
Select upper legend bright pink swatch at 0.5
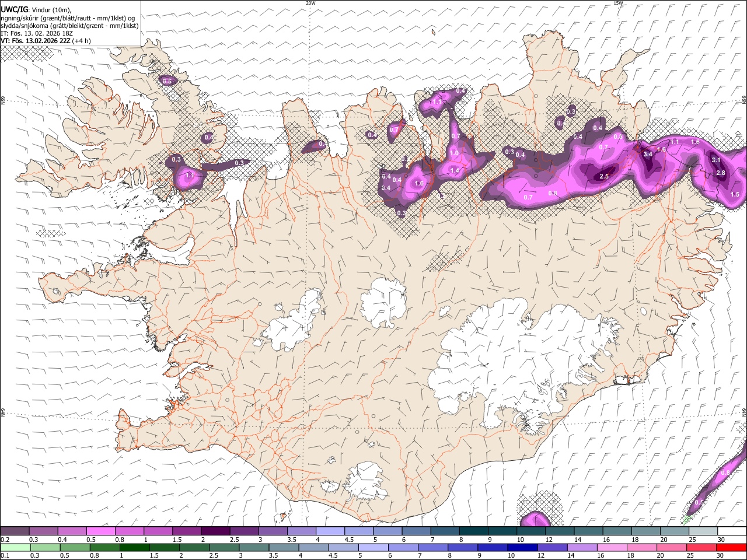[x=100, y=531]
